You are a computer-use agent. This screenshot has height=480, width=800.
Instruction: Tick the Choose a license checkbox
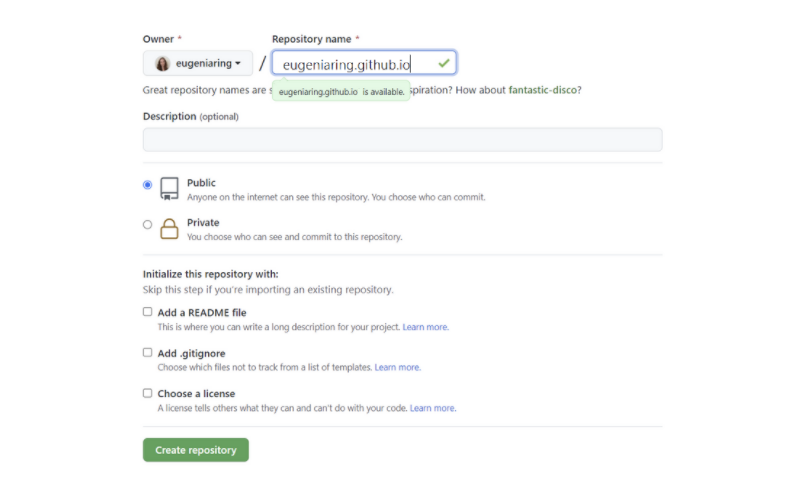[x=148, y=393]
